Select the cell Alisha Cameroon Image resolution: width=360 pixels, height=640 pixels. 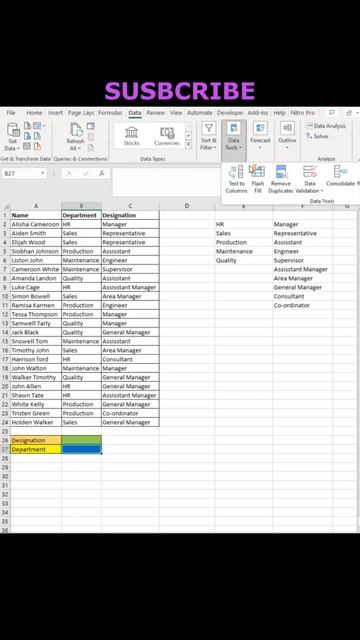(36, 224)
